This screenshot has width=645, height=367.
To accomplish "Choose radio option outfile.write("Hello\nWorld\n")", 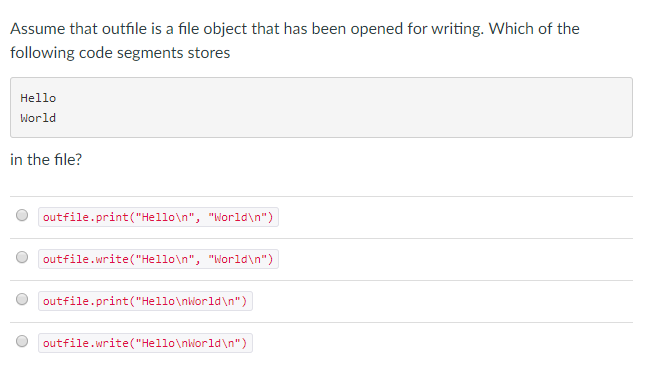I will [22, 341].
